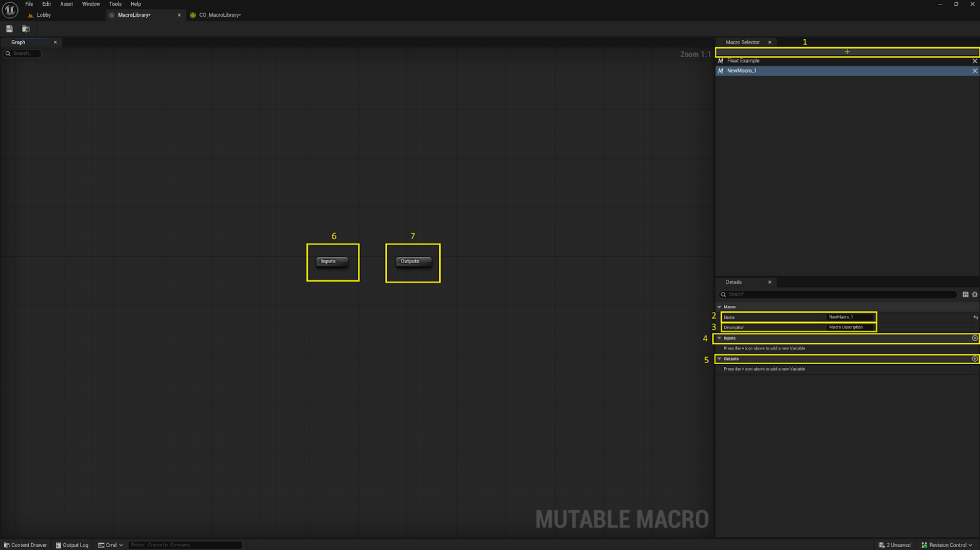The image size is (980, 550).
Task: Open the Help menu
Action: tap(136, 4)
